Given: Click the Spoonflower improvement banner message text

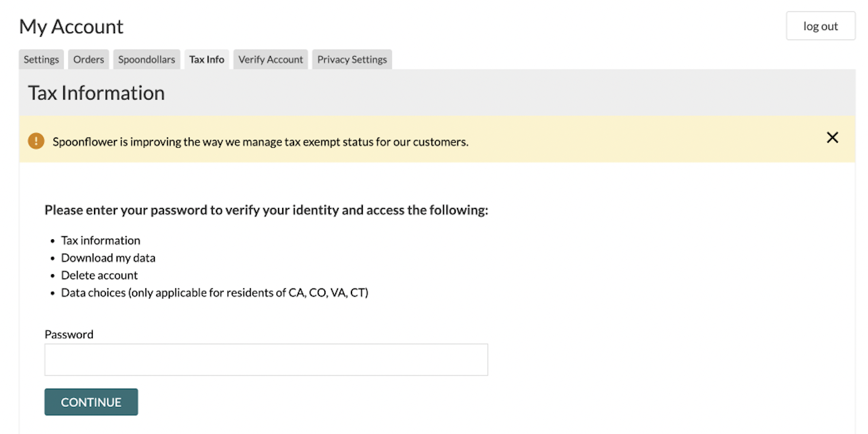Looking at the screenshot, I should click(x=261, y=142).
